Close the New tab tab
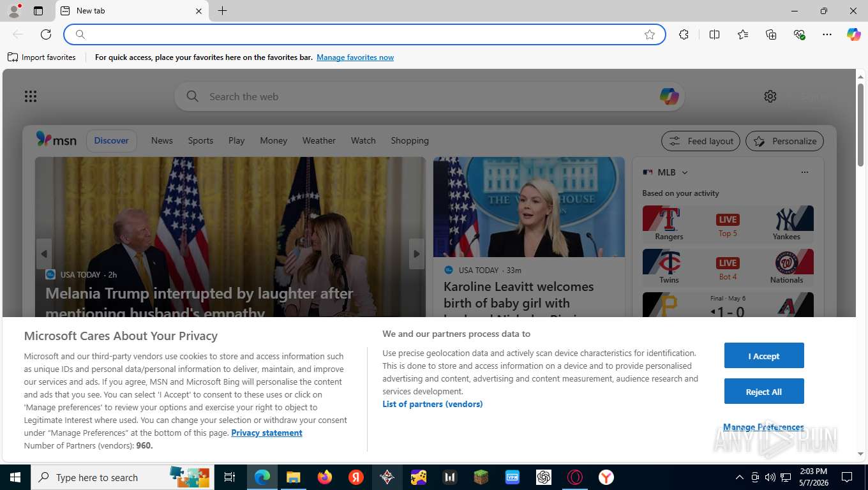Image resolution: width=868 pixels, height=490 pixels. (198, 11)
